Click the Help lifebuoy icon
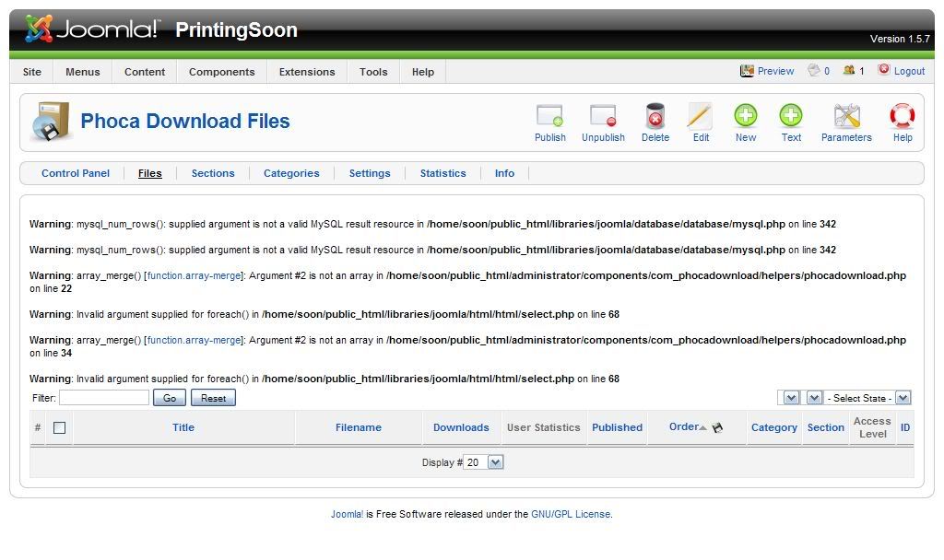 coord(902,116)
